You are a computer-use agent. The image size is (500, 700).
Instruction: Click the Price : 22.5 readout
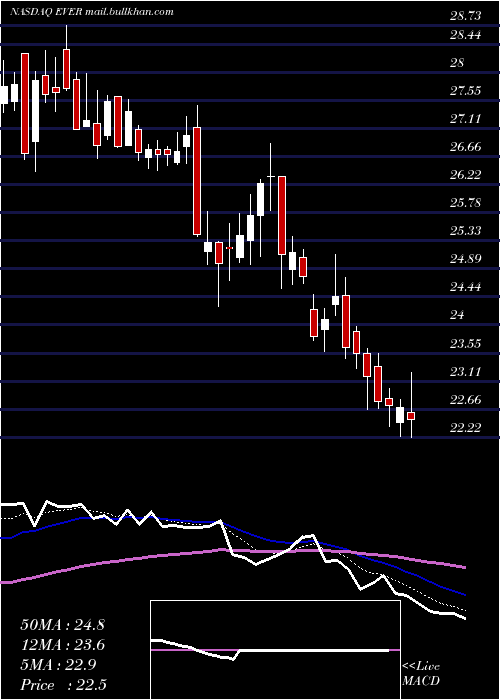(x=62, y=685)
